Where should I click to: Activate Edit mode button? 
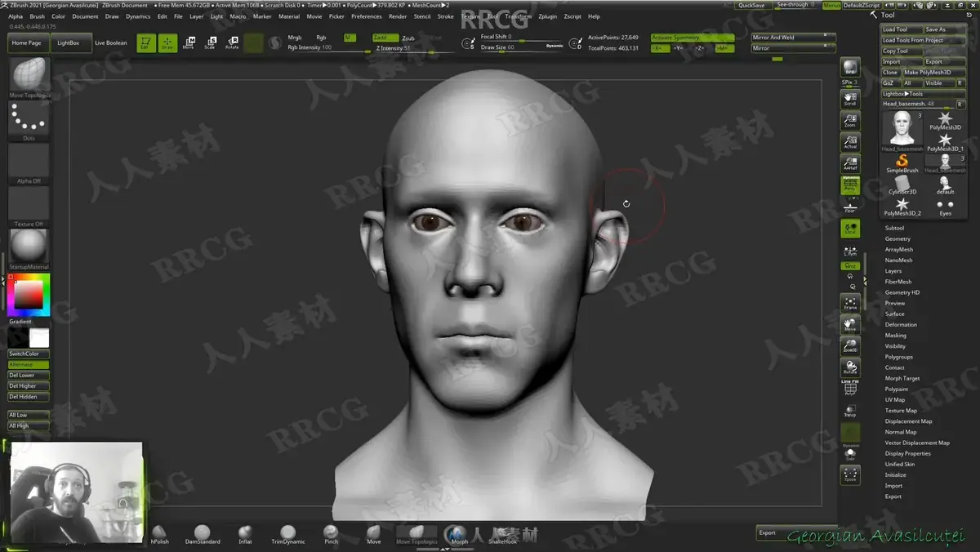(x=146, y=43)
